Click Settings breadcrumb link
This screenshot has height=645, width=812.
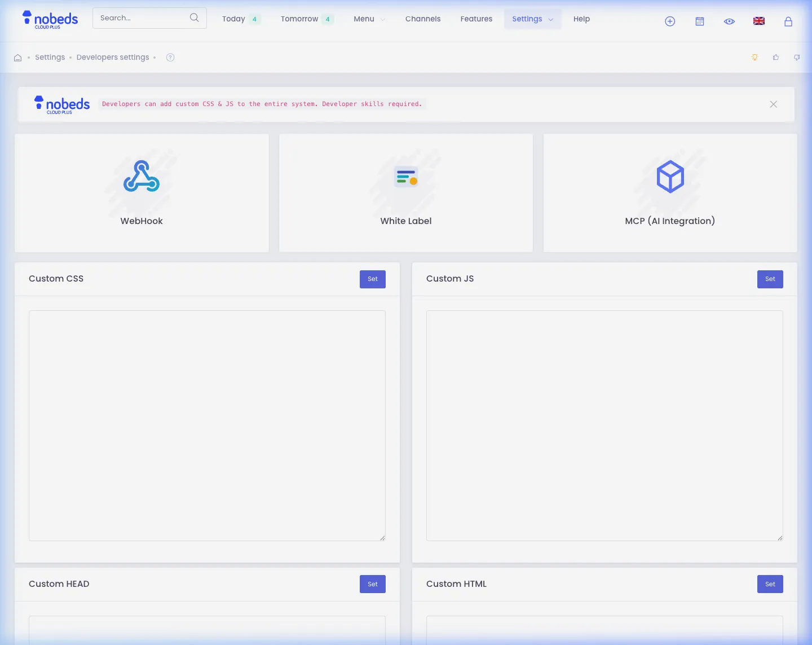tap(50, 58)
